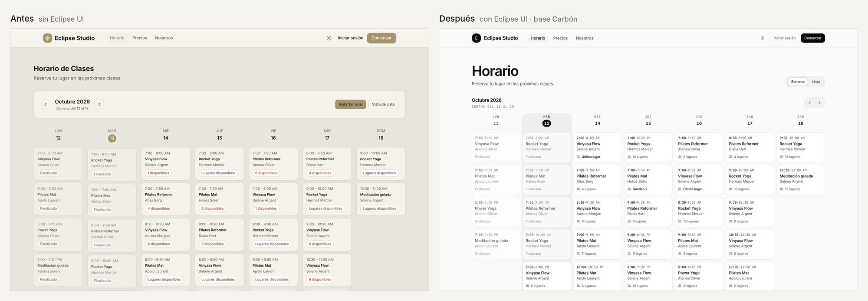Click 'Semana del 12 al 18' text in Antes
The height and width of the screenshot is (301, 868).
pyautogui.click(x=72, y=109)
